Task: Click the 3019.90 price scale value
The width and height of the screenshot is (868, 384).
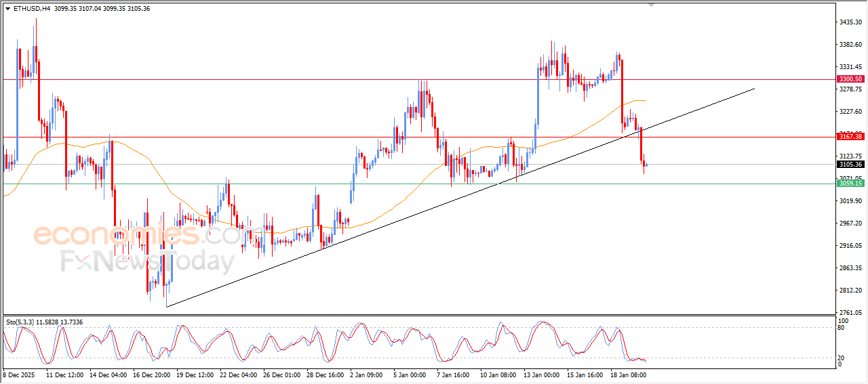Action: pos(850,201)
